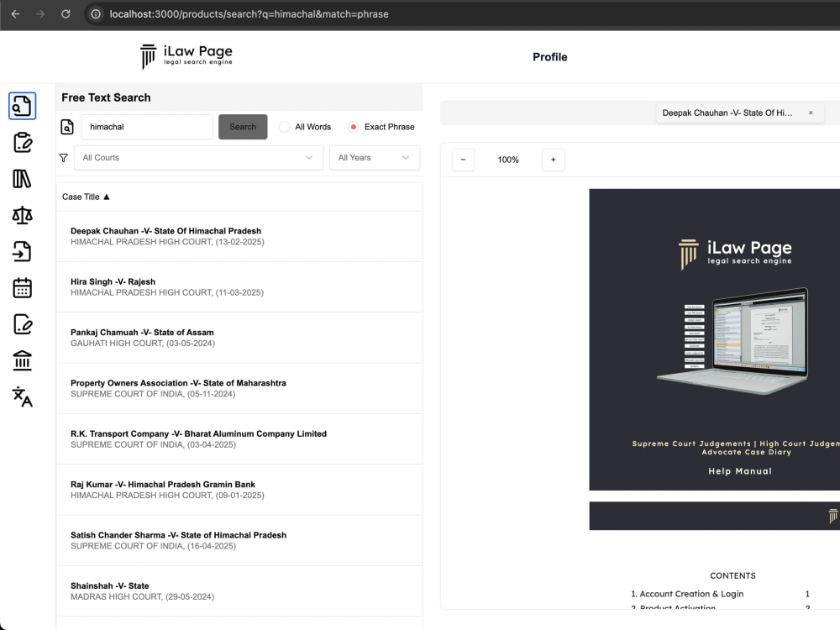
Task: Click the document search icon beside query field
Action: pos(67,127)
